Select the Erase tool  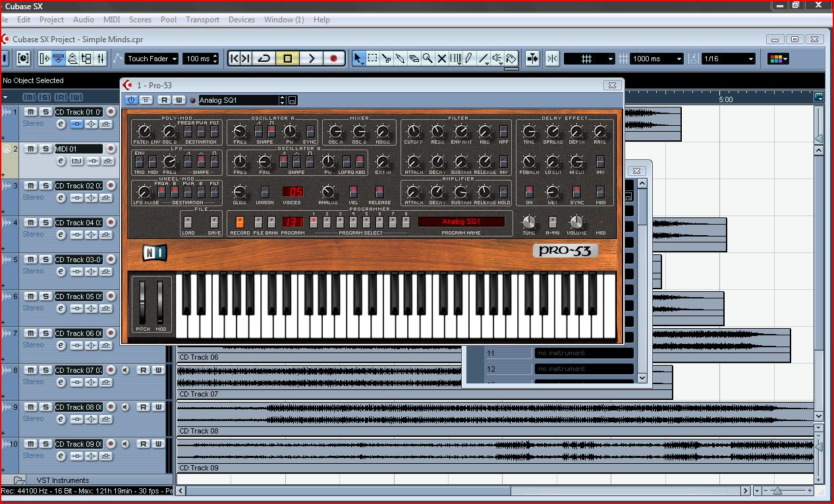(414, 59)
